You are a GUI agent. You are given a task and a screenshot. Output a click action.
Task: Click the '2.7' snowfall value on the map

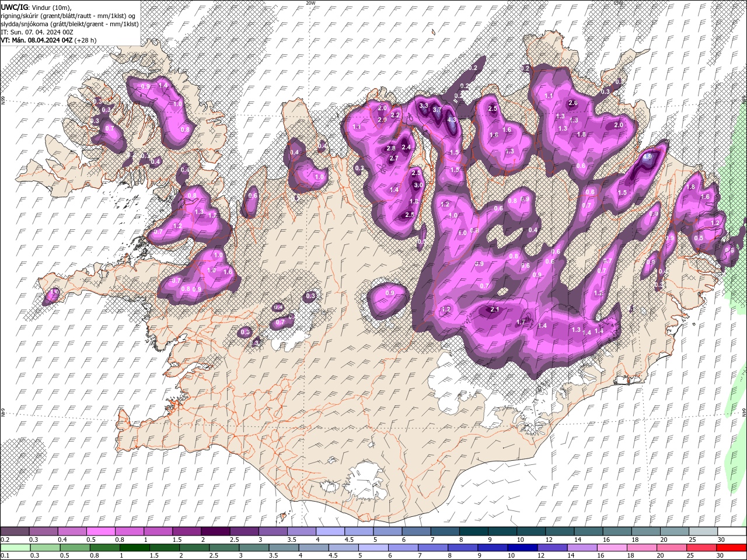393,158
